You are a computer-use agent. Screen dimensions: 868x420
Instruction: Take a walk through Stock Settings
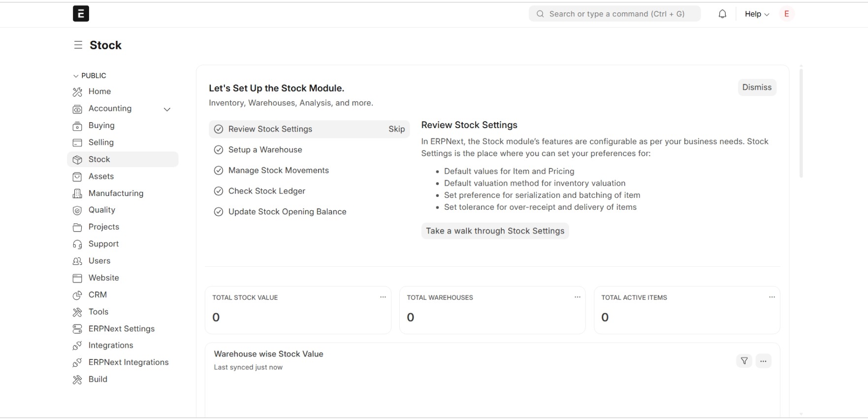495,231
